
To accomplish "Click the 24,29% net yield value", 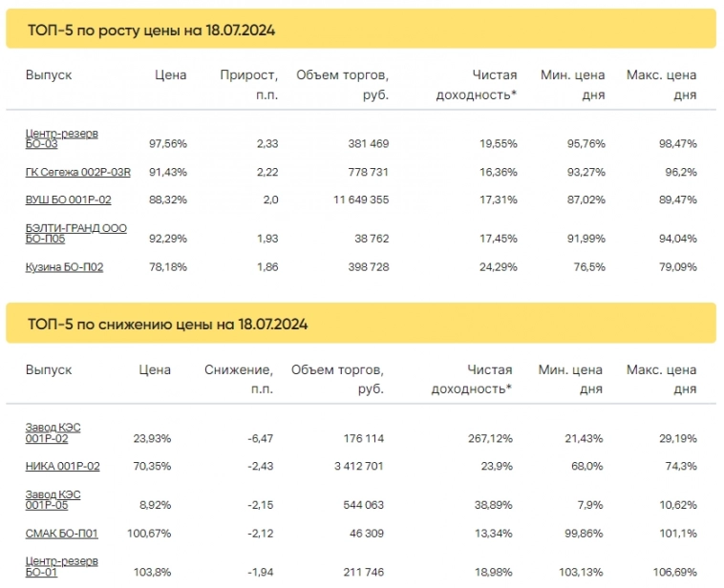I will 498,267.
